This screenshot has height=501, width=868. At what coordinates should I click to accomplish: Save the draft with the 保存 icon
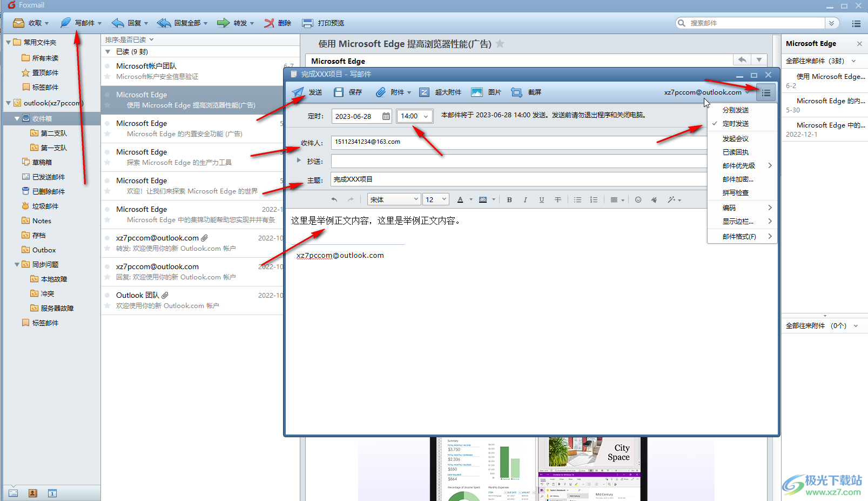coord(339,92)
